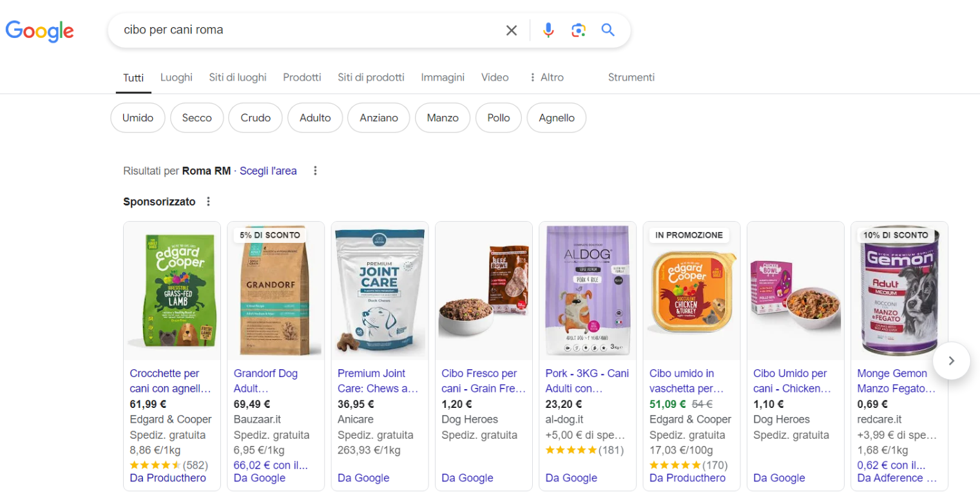Image resolution: width=980 pixels, height=502 pixels.
Task: Select the Agnello filter chip
Action: click(556, 118)
